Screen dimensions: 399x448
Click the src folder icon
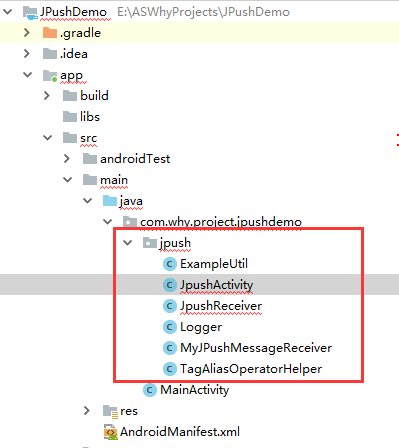70,138
